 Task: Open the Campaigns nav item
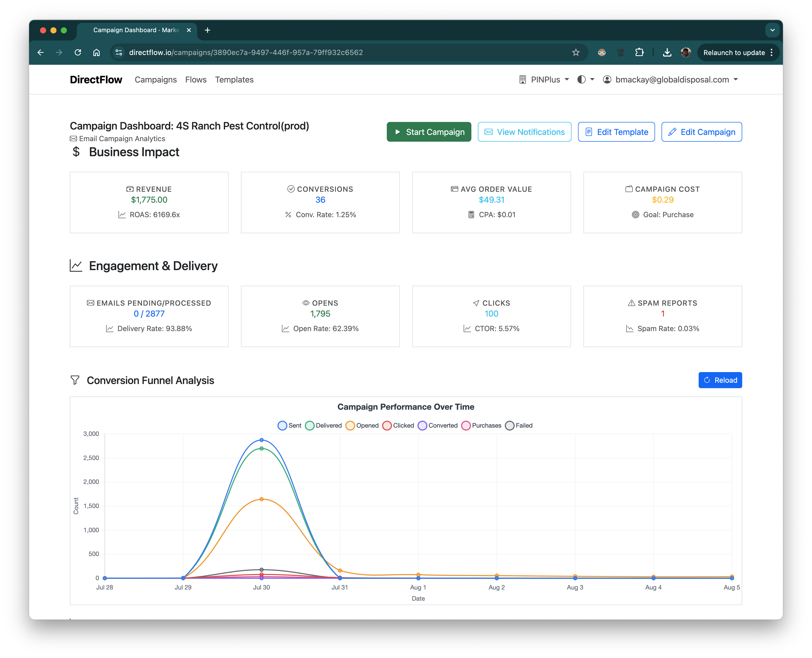coord(156,80)
